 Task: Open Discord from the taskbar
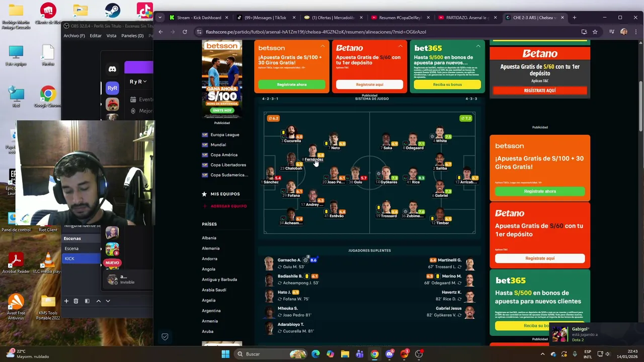[389, 354]
